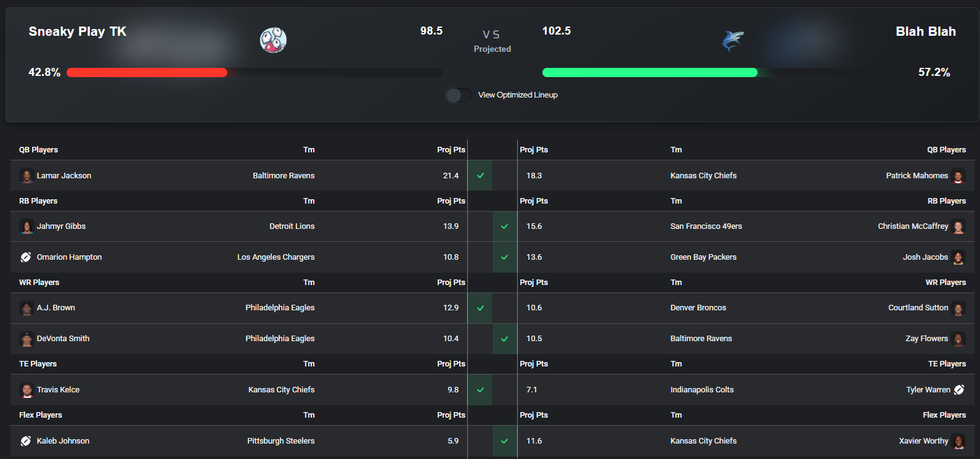This screenshot has width=980, height=459.
Task: Click the green checkmark in the Flex row
Action: point(505,440)
